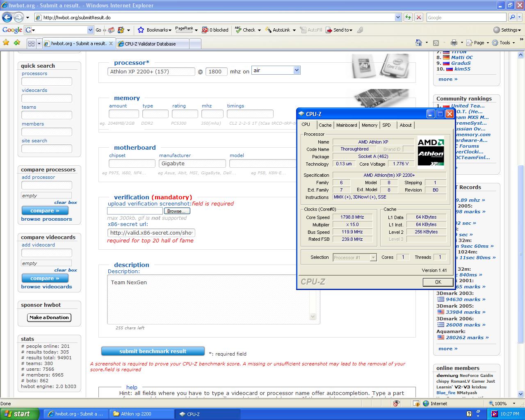Stop loading with the red X icon
525x420 pixels.
point(419,17)
